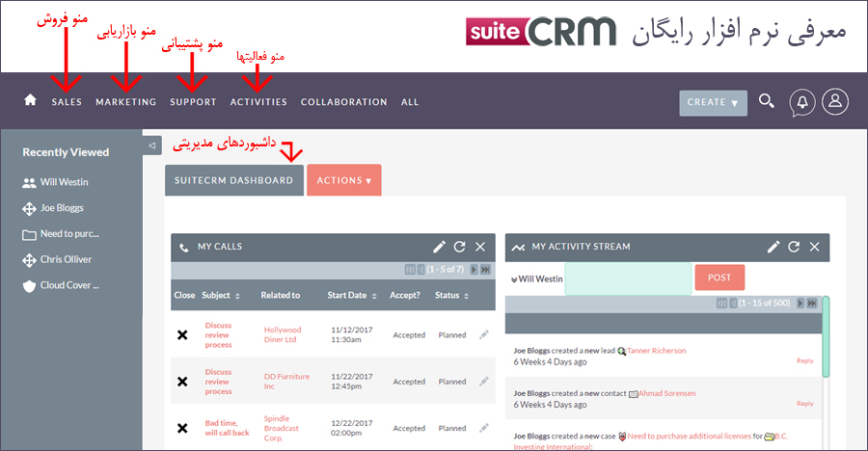
Task: Expand Will Westin options in activity stream
Action: point(514,280)
